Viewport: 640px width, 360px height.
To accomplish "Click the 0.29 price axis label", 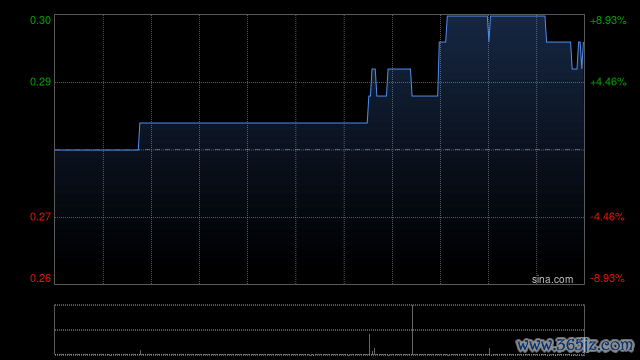I will pos(40,82).
